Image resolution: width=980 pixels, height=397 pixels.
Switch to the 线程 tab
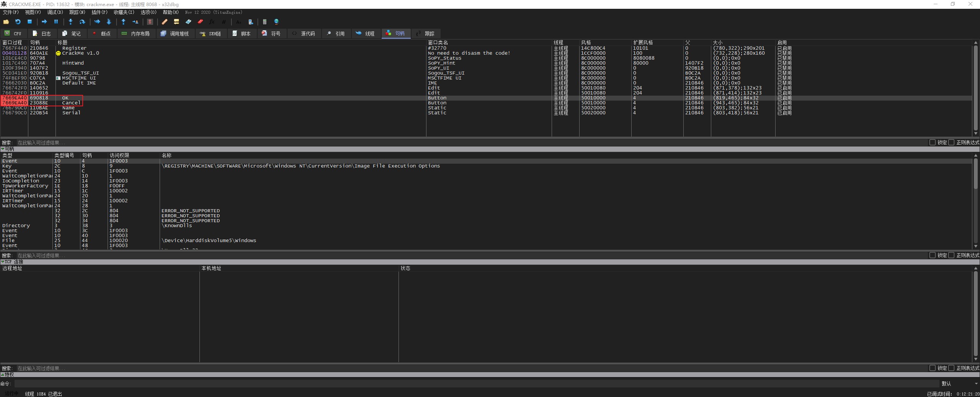click(366, 34)
